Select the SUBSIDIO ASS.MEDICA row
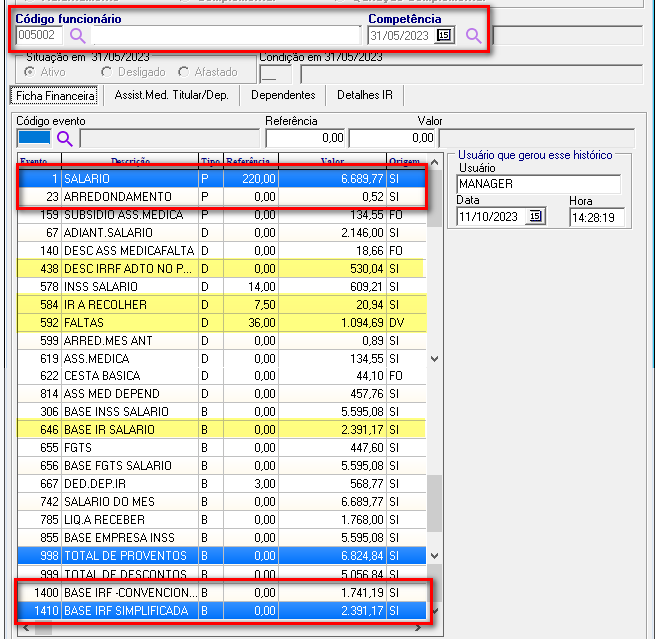This screenshot has width=655, height=639. pos(221,215)
